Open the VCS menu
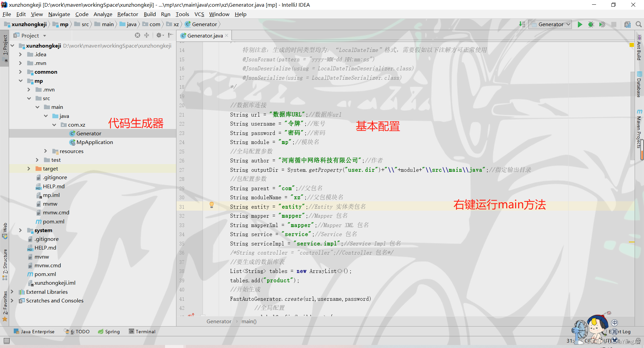This screenshot has height=348, width=644. tap(199, 14)
